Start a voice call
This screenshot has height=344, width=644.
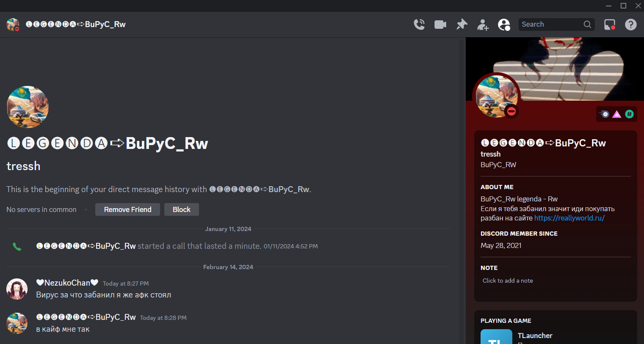click(419, 25)
